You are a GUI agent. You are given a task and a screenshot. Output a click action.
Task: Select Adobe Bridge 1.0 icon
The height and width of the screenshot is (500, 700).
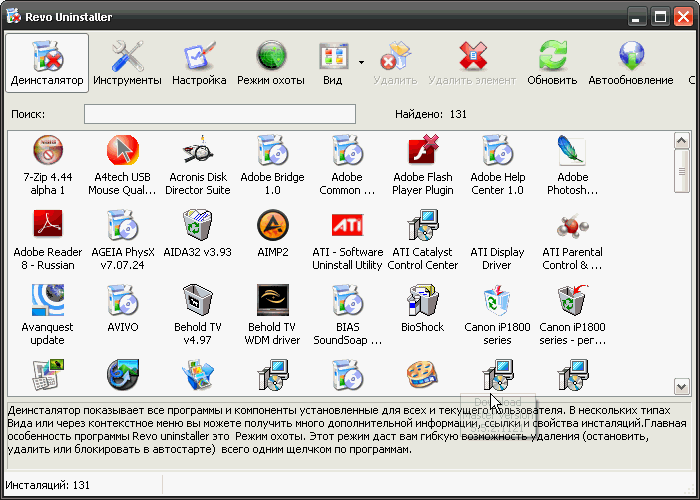click(272, 150)
